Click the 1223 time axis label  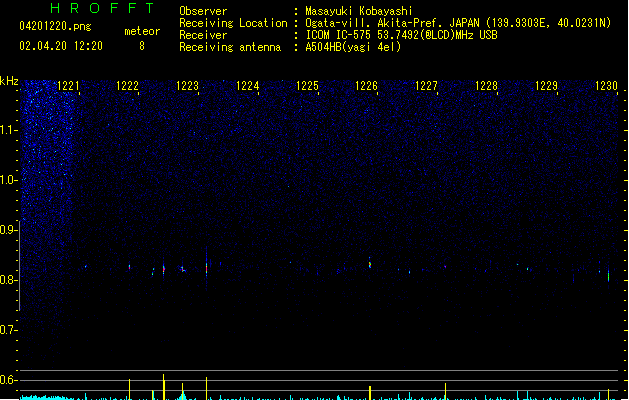point(187,86)
